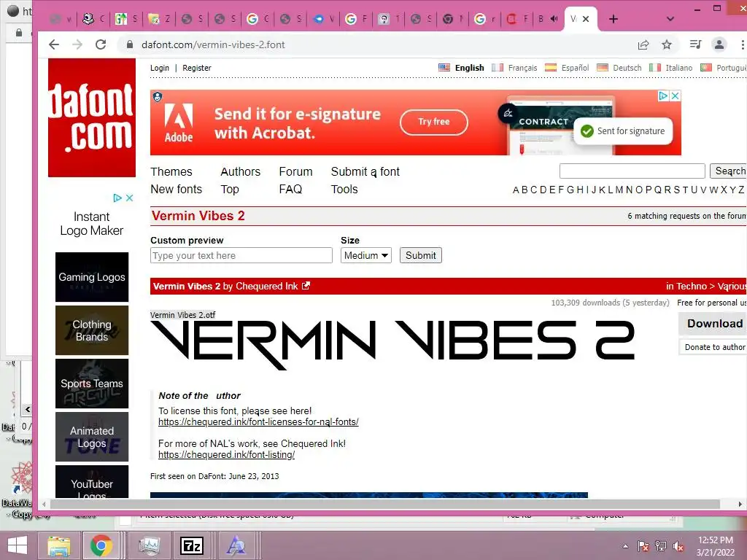The width and height of the screenshot is (747, 560).
Task: Click the muted volume tray icon
Action: tap(678, 545)
